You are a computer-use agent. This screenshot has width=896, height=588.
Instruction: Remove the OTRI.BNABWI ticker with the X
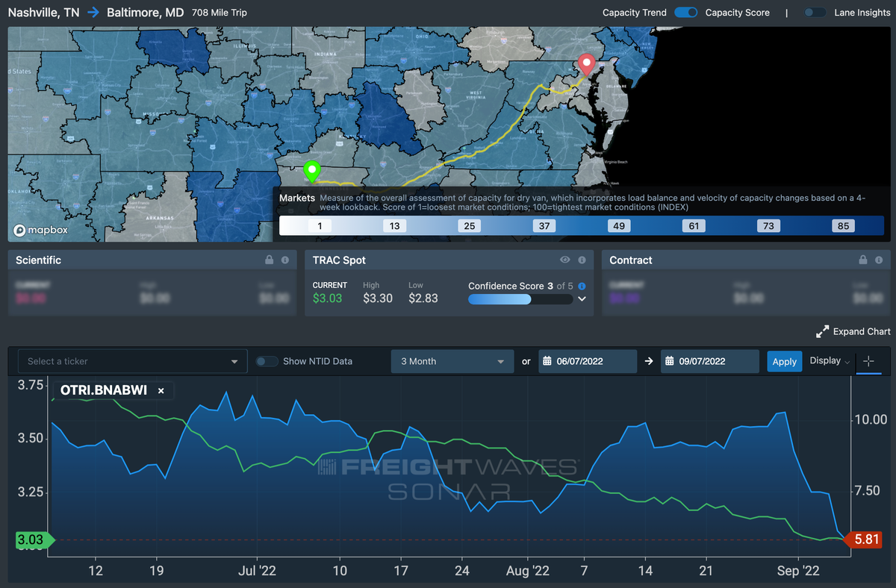161,390
